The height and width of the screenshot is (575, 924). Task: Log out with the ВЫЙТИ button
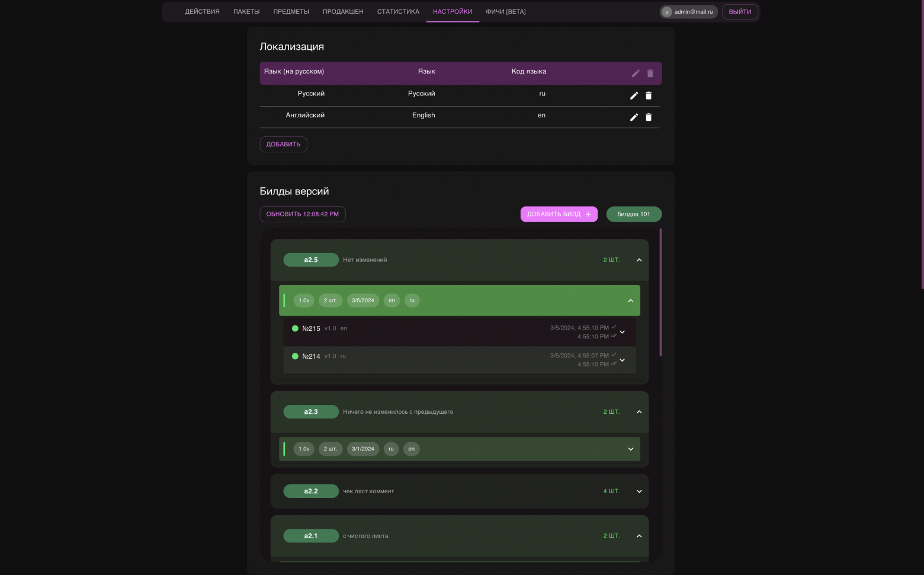tap(740, 12)
